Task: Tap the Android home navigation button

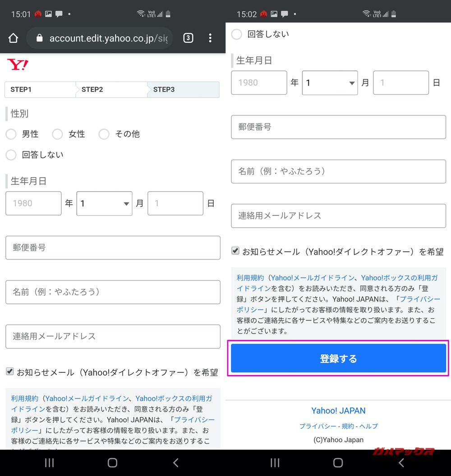Action: 112,463
